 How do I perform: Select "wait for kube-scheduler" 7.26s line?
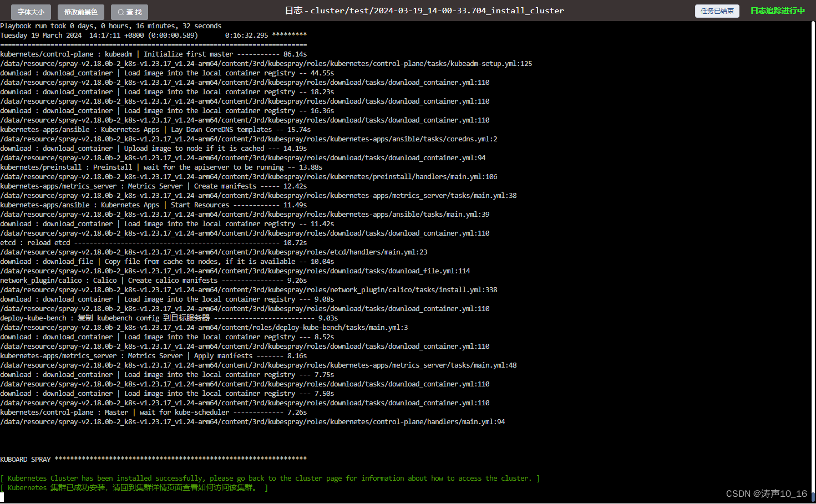154,413
